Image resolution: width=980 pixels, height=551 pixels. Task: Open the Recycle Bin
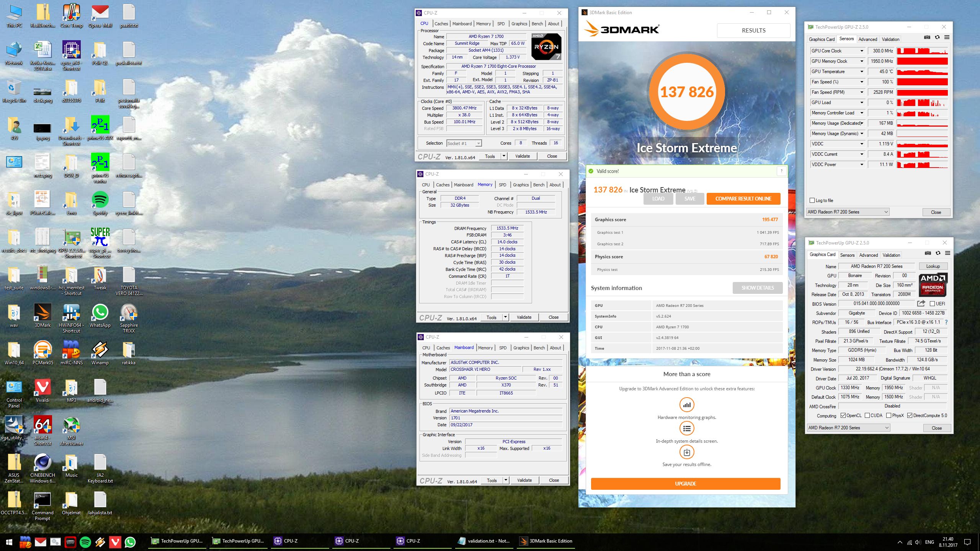coord(14,91)
